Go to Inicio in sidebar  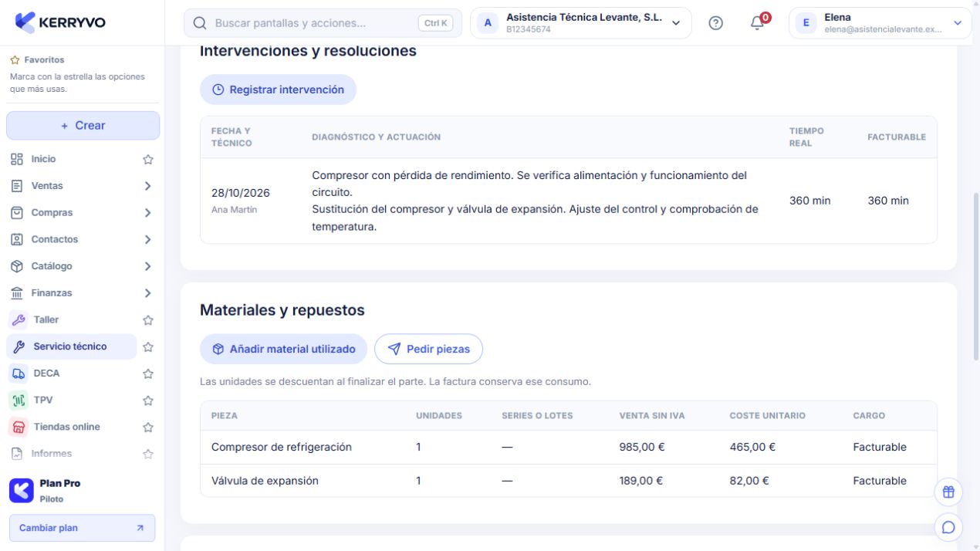point(72,159)
